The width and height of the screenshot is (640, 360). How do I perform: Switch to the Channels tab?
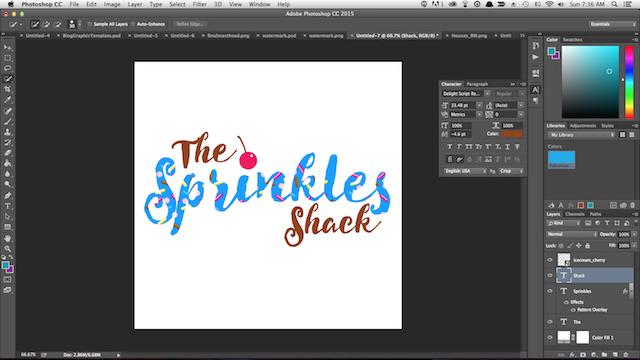pyautogui.click(x=575, y=214)
